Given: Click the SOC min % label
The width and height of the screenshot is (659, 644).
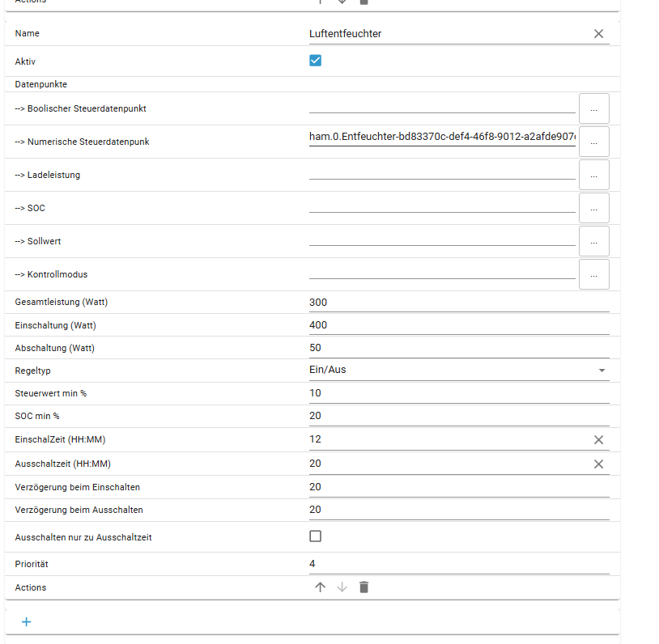Looking at the screenshot, I should pos(37,416).
